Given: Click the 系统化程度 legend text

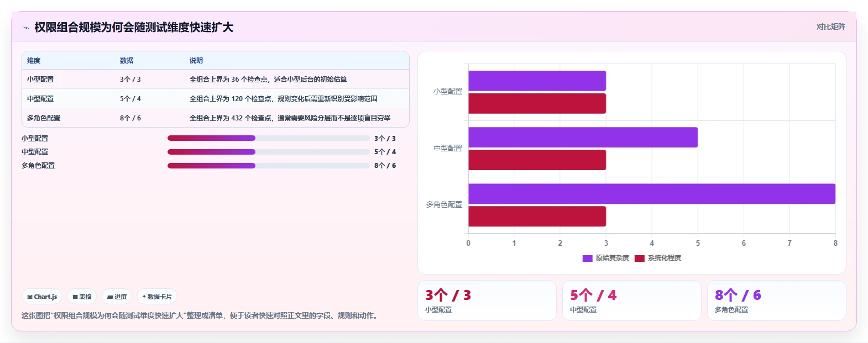Looking at the screenshot, I should point(665,258).
